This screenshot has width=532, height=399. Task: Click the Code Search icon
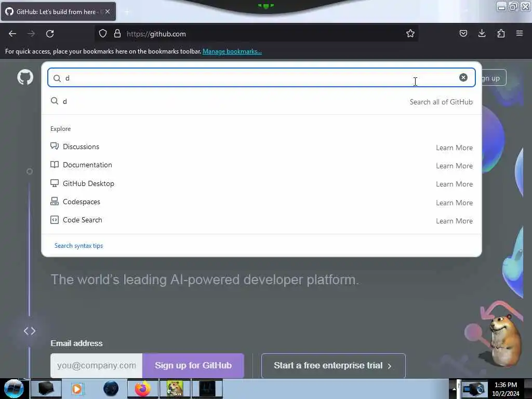[x=54, y=220]
